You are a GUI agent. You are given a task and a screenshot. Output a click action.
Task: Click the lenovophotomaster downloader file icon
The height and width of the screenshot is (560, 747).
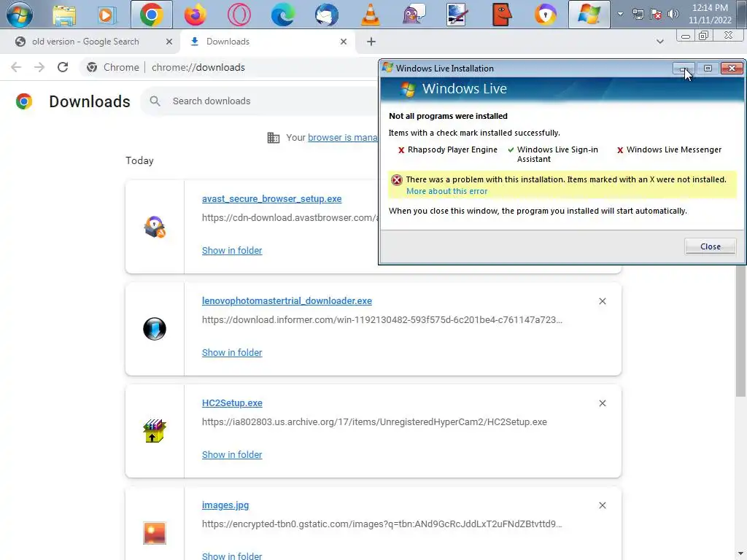pyautogui.click(x=155, y=329)
